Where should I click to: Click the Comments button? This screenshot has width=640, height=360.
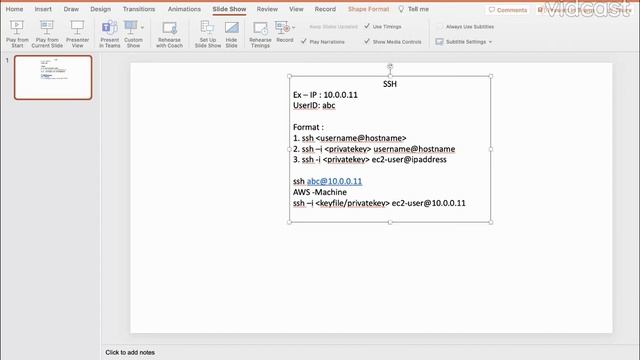(507, 10)
